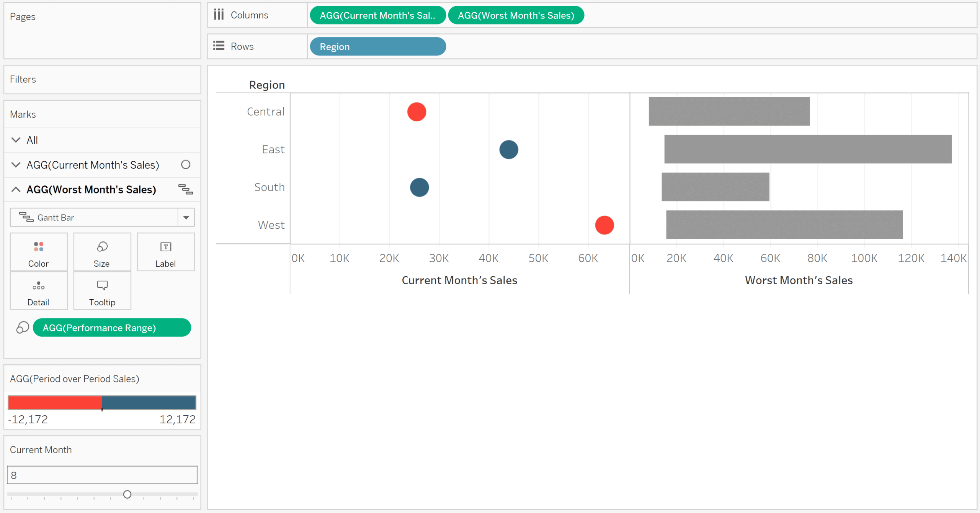Select the Region pill in Rows

coord(378,47)
